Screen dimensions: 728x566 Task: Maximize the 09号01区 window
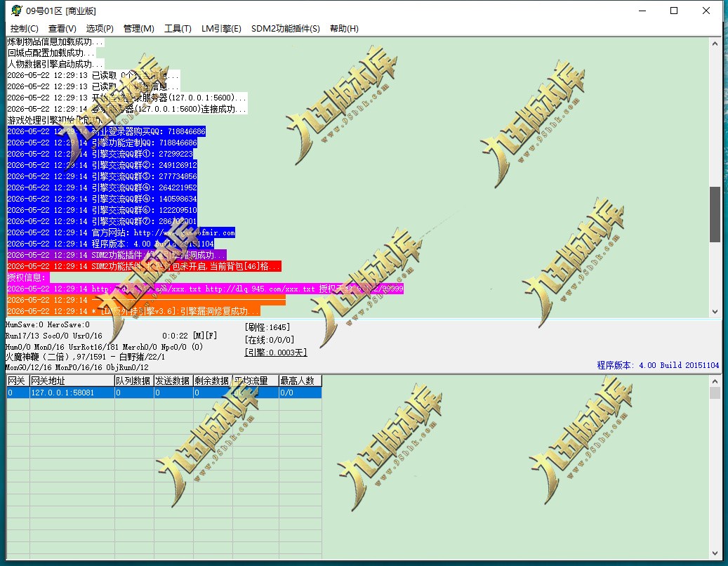[x=674, y=11]
